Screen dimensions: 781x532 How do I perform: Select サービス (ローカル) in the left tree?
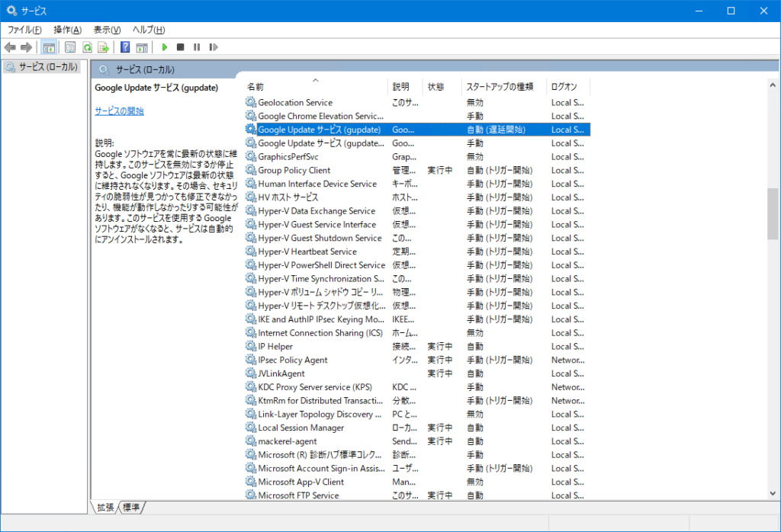click(x=43, y=65)
